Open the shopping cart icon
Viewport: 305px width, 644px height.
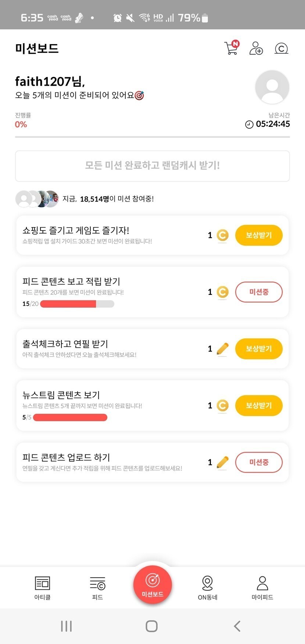pos(231,48)
